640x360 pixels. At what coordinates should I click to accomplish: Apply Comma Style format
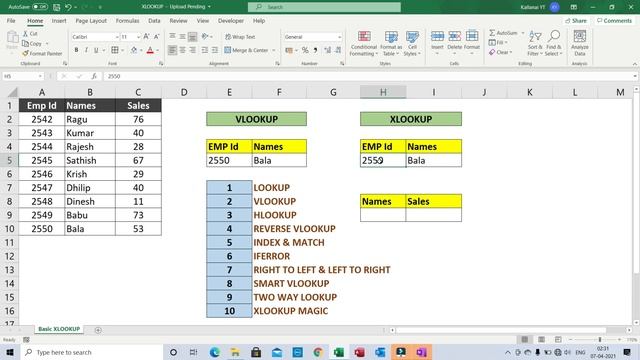(x=315, y=50)
